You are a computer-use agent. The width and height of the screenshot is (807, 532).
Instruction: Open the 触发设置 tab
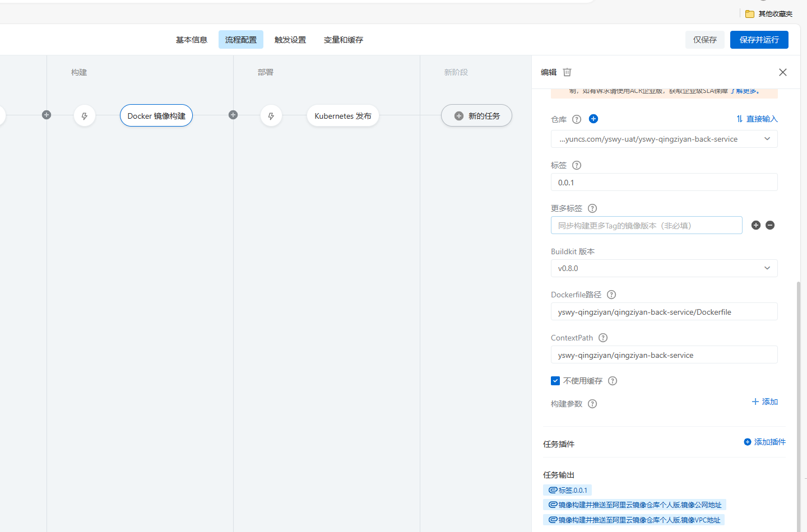pyautogui.click(x=290, y=40)
